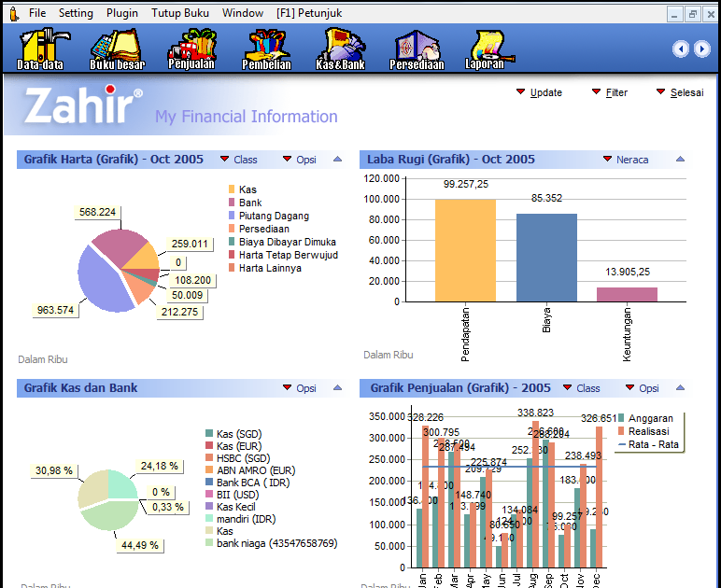
Task: Click the 259.011 pie label
Action: pos(190,244)
